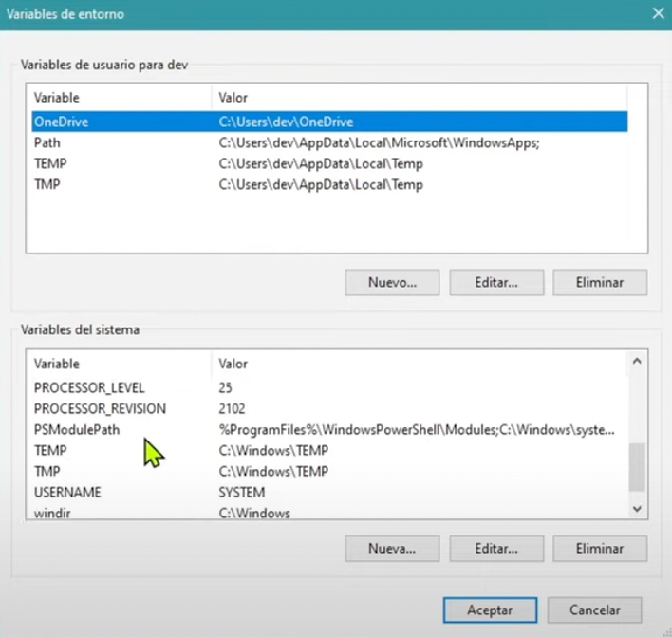Dismiss dialog with the Cancelar button
The width and height of the screenshot is (672, 638).
pos(594,610)
